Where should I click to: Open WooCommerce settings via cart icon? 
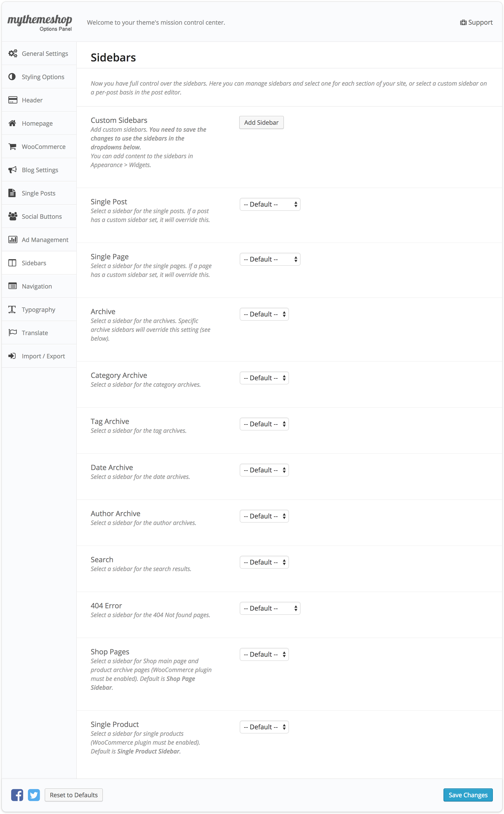coord(12,146)
